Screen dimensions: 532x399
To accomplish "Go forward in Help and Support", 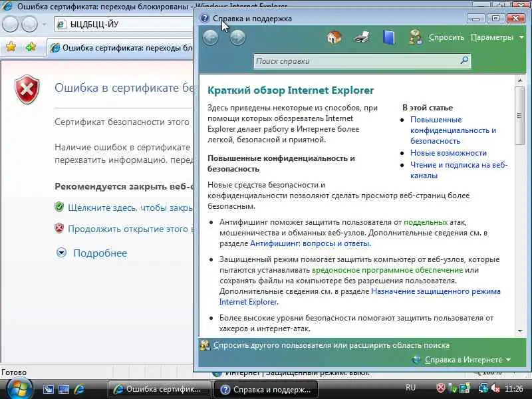I will click(237, 37).
